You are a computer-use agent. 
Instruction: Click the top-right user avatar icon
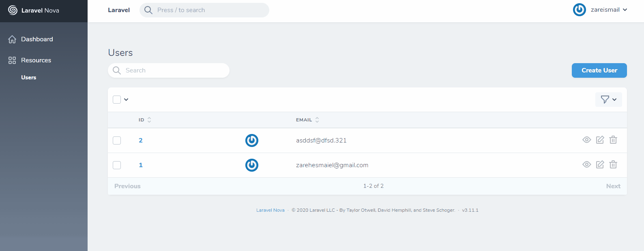coord(580,10)
